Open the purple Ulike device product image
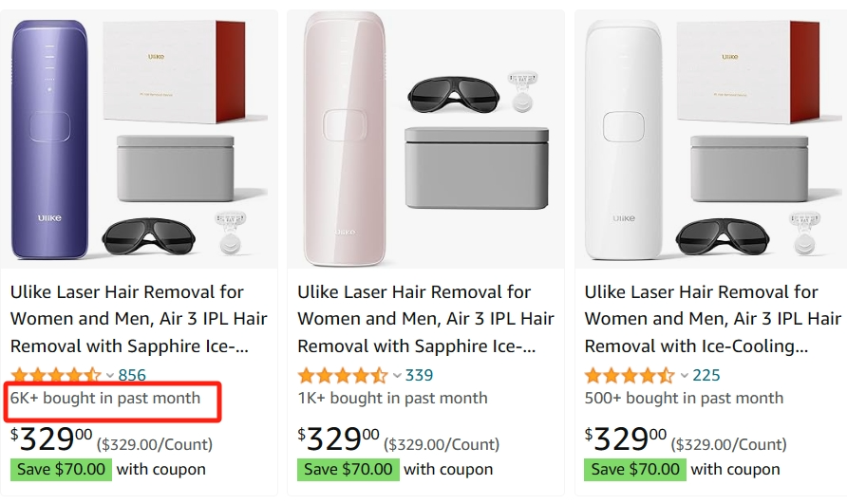 pos(141,140)
